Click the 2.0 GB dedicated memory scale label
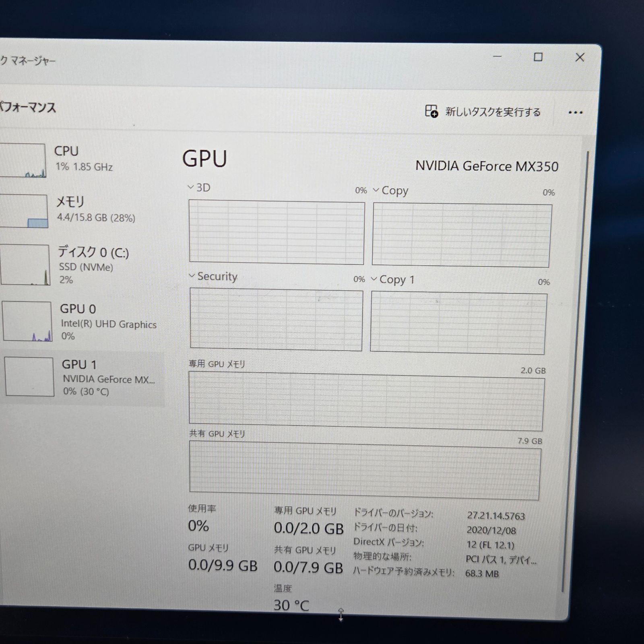Viewport: 644px width, 644px height. [x=533, y=370]
